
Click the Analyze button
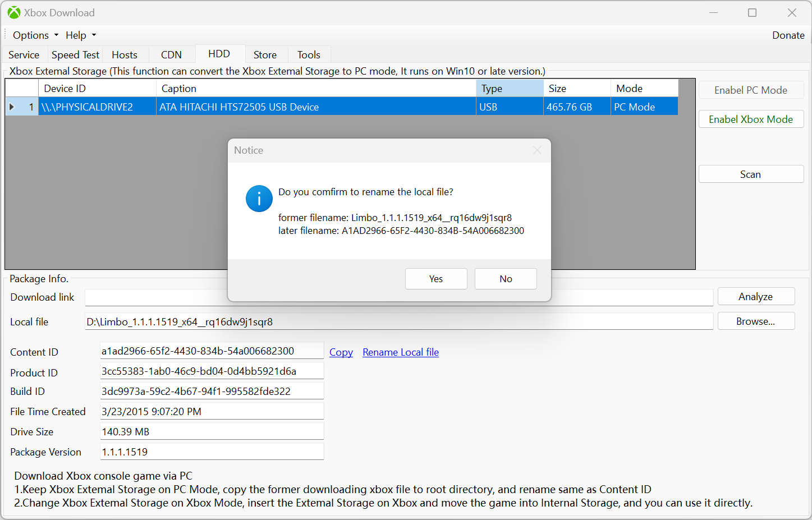tap(756, 297)
